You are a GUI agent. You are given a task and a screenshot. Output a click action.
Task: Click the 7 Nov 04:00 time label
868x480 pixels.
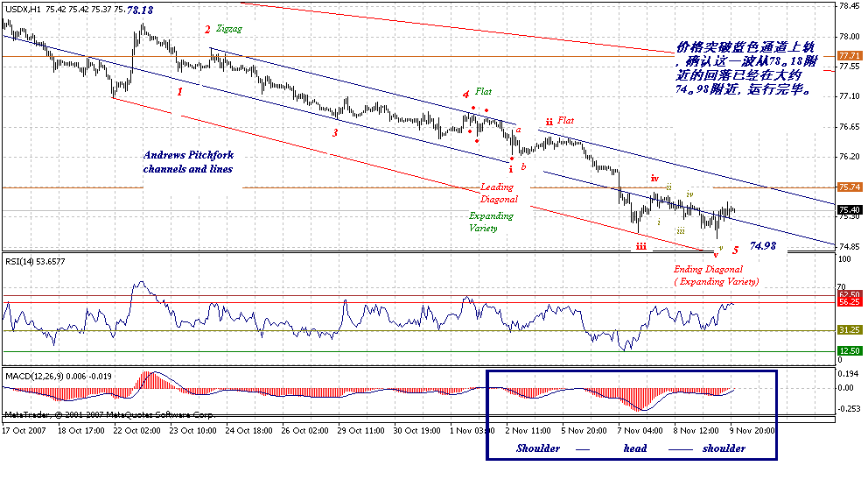[640, 431]
